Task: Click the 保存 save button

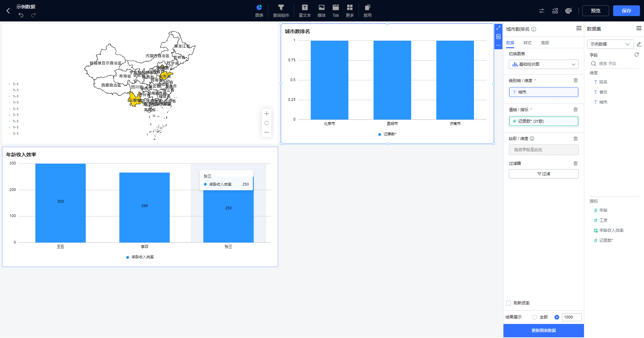Action: click(x=626, y=11)
